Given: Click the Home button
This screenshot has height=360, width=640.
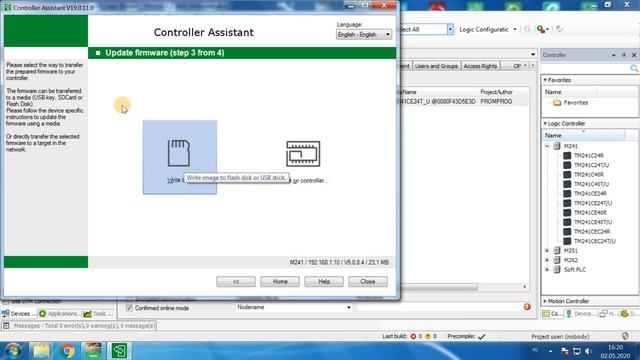Looking at the screenshot, I should [x=280, y=282].
